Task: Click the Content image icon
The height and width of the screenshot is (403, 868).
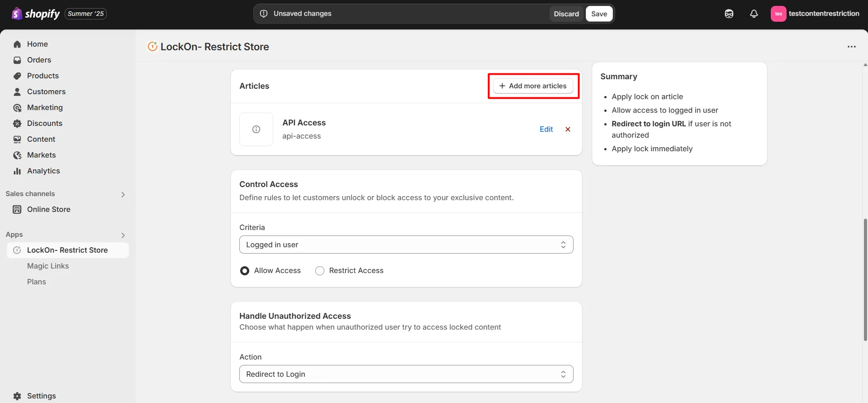Action: point(17,139)
